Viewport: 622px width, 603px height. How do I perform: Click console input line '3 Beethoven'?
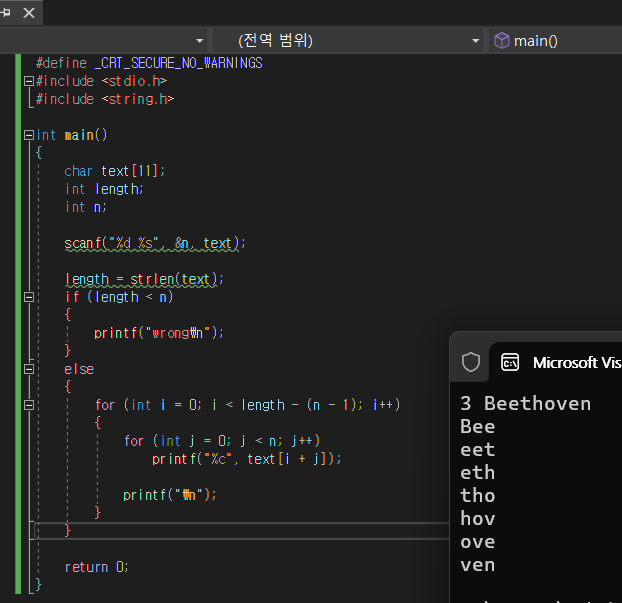[526, 403]
